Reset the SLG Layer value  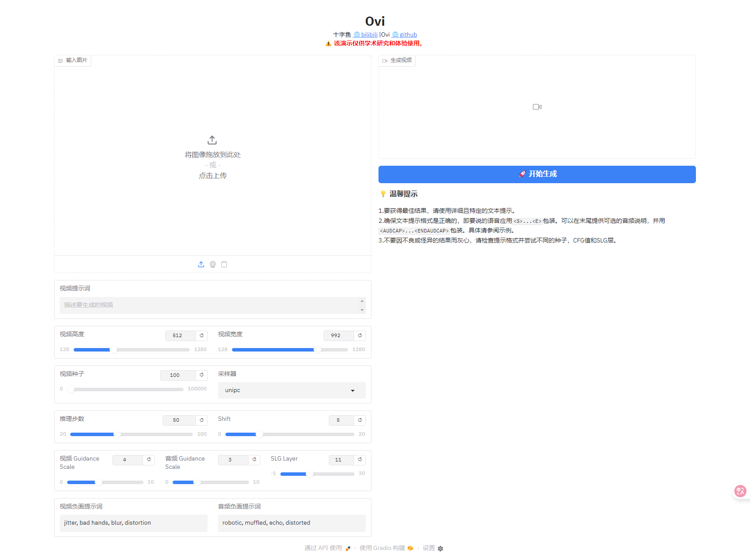[360, 460]
